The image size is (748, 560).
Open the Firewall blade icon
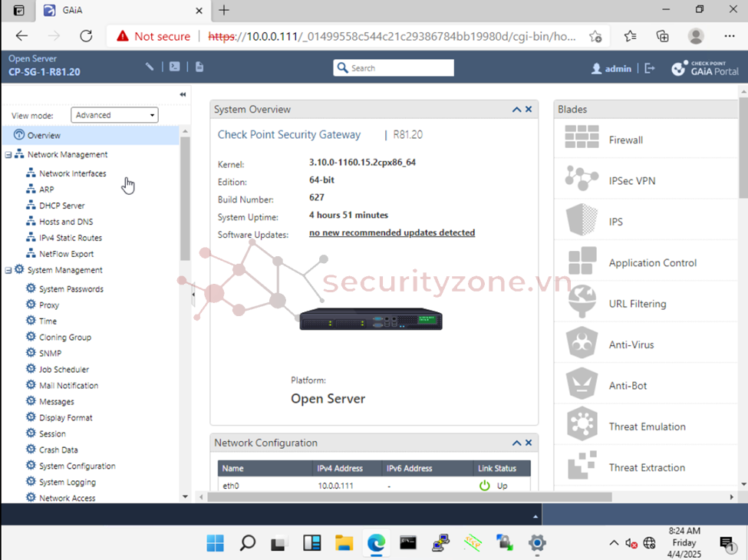pyautogui.click(x=582, y=137)
